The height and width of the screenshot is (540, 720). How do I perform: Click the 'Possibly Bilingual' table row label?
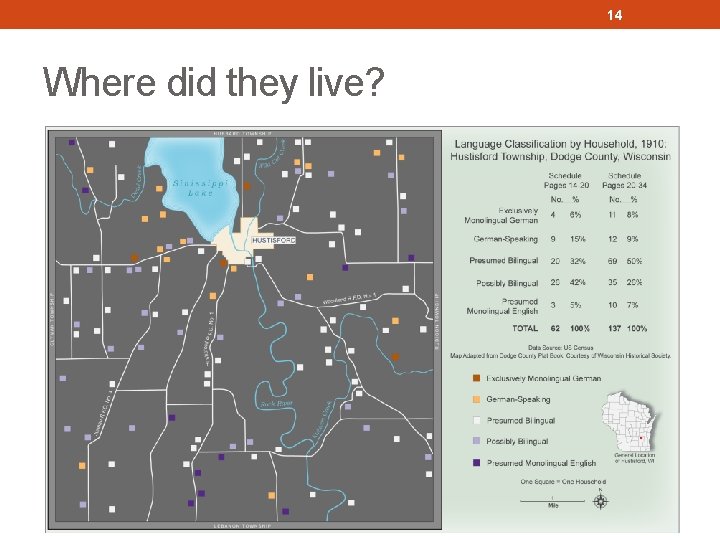click(x=507, y=283)
